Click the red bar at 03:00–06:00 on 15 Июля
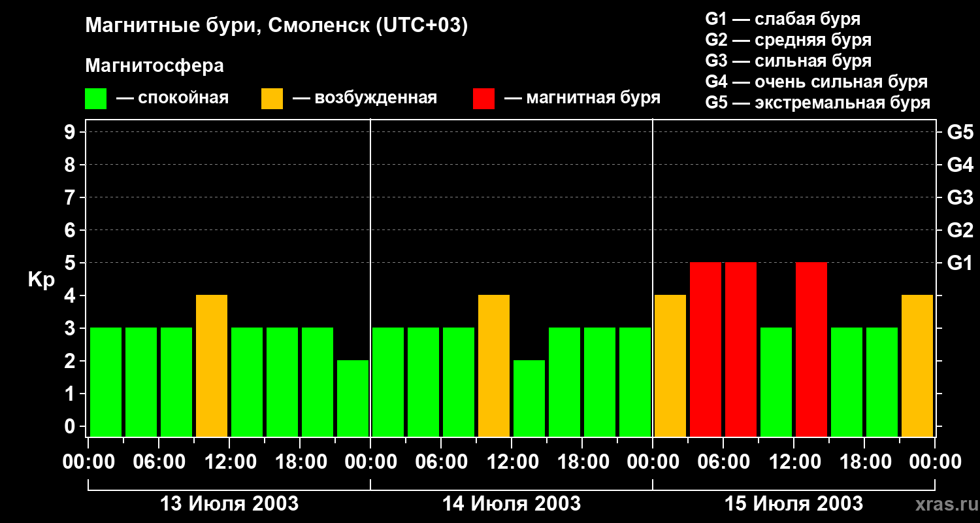The image size is (980, 523). [x=706, y=349]
